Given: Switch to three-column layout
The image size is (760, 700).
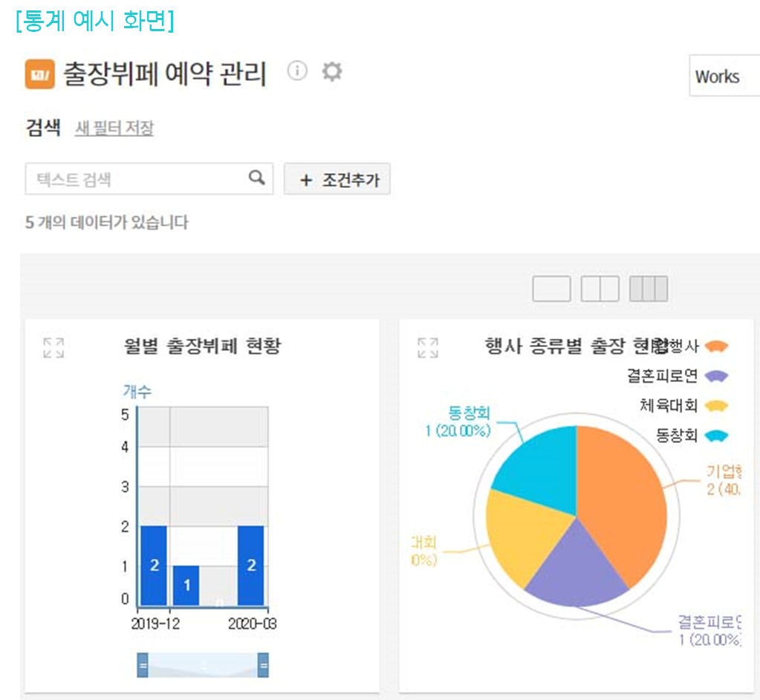Looking at the screenshot, I should (648, 289).
